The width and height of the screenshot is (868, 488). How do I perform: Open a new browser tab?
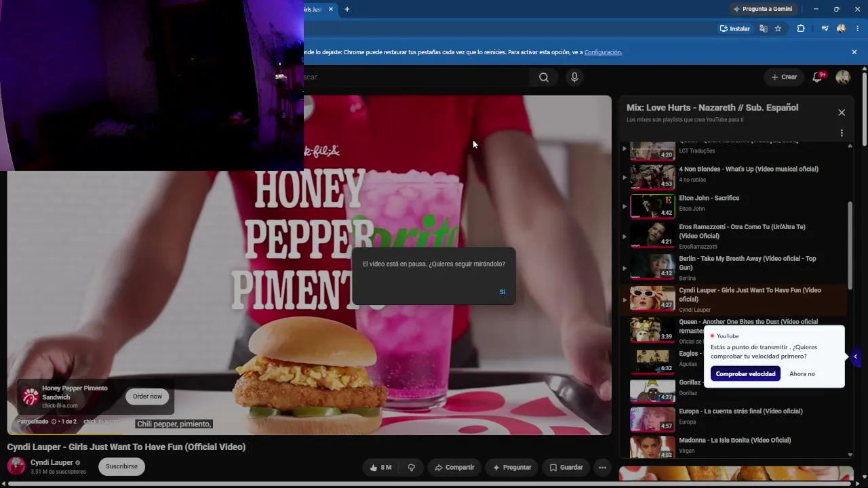pos(347,9)
